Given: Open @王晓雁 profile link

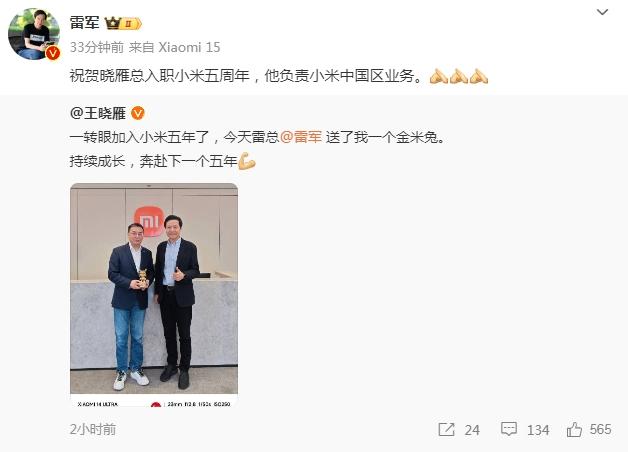Looking at the screenshot, I should point(98,113).
